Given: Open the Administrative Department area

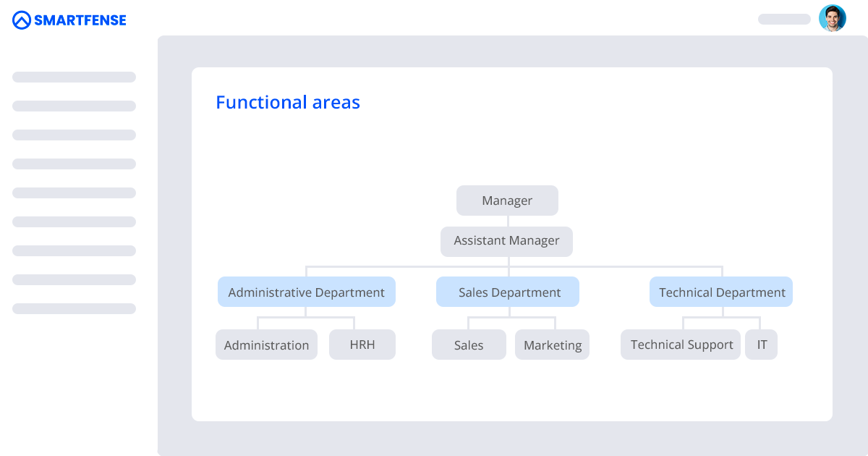Looking at the screenshot, I should click(307, 292).
